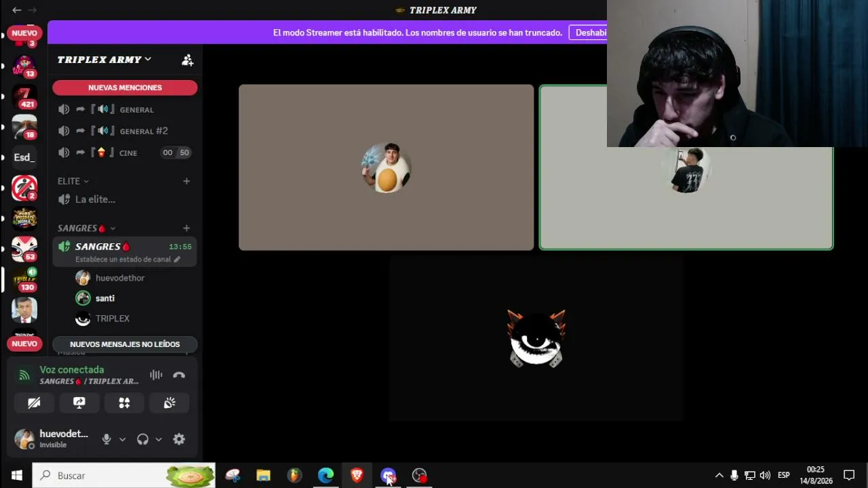This screenshot has width=868, height=488.
Task: Join the GENERAL #2 voice channel
Action: [125, 131]
